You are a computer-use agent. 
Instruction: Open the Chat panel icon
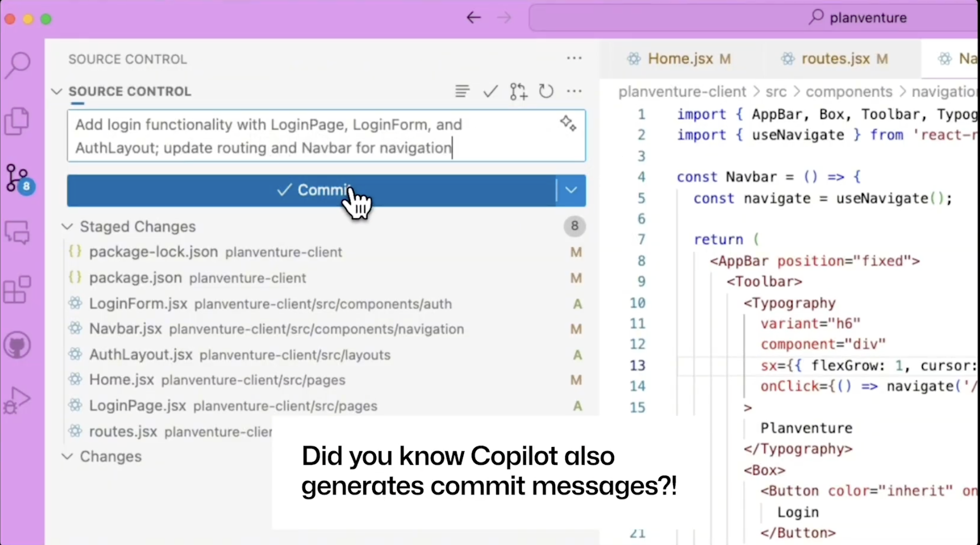pyautogui.click(x=18, y=232)
